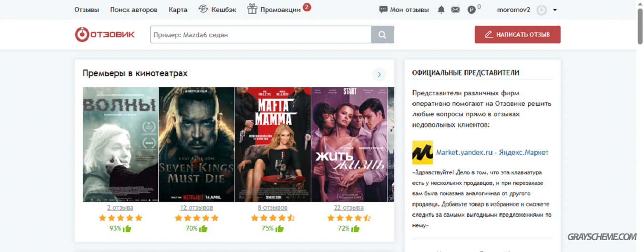Click thumbs-up icon next to 72%

tap(356, 228)
